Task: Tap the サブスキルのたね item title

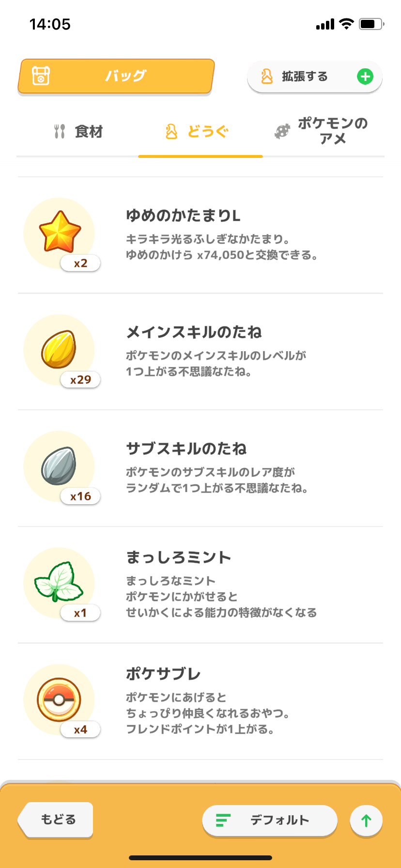Action: [x=186, y=449]
